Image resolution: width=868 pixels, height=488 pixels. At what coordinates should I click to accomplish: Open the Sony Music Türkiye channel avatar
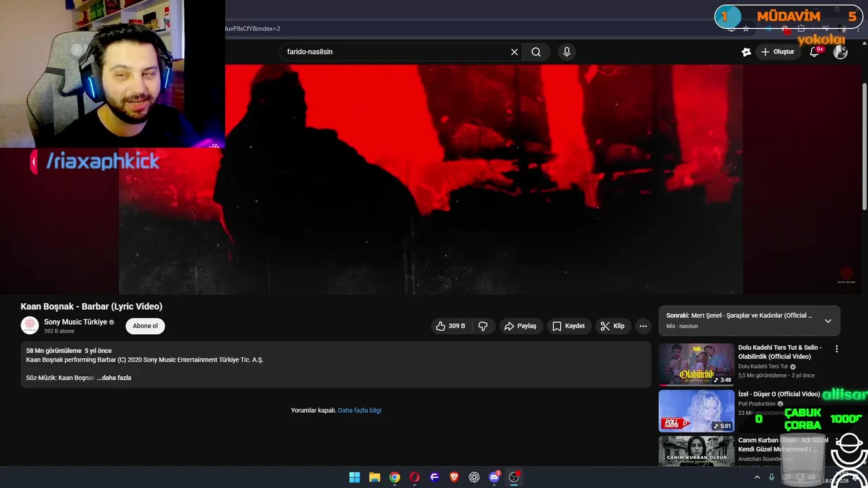coord(30,325)
